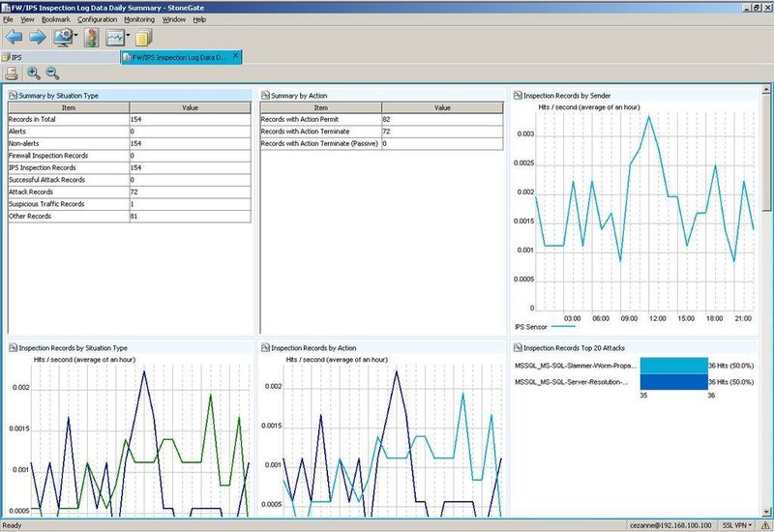774x532 pixels.
Task: Click the MSSQL Slammer-Worm light blue bar
Action: point(673,366)
